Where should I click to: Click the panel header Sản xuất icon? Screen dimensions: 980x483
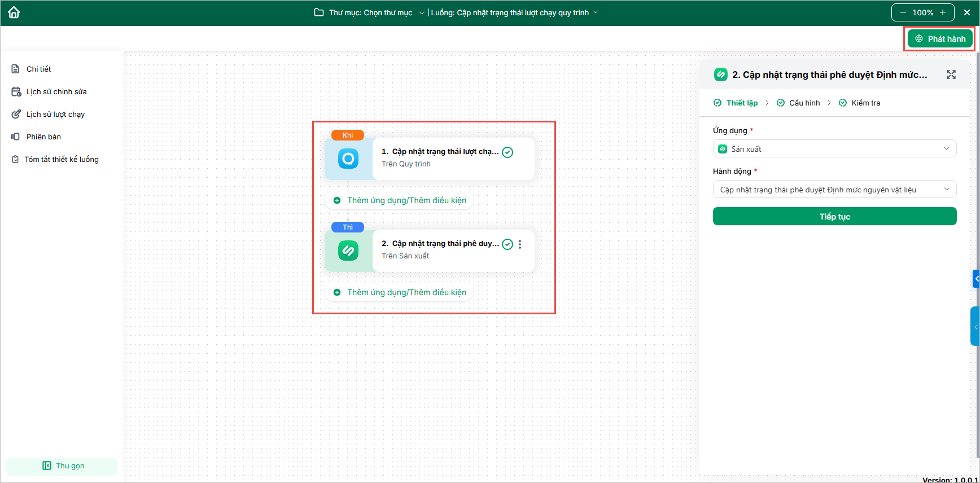(721, 74)
